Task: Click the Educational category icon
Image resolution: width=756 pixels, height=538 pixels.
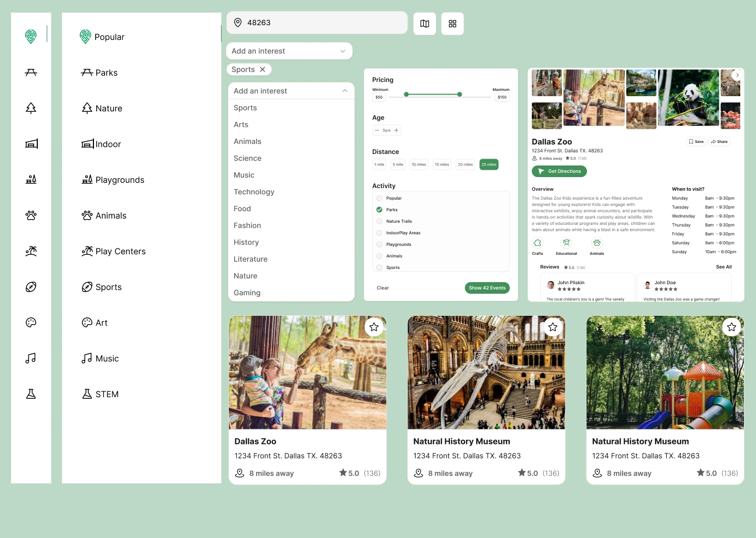Action: click(x=566, y=243)
